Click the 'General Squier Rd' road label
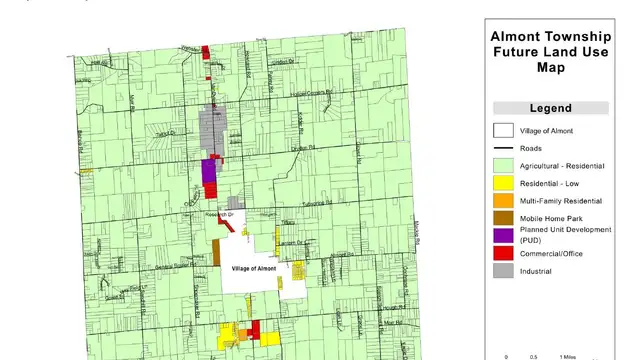The width and height of the screenshot is (640, 360). coord(176,266)
